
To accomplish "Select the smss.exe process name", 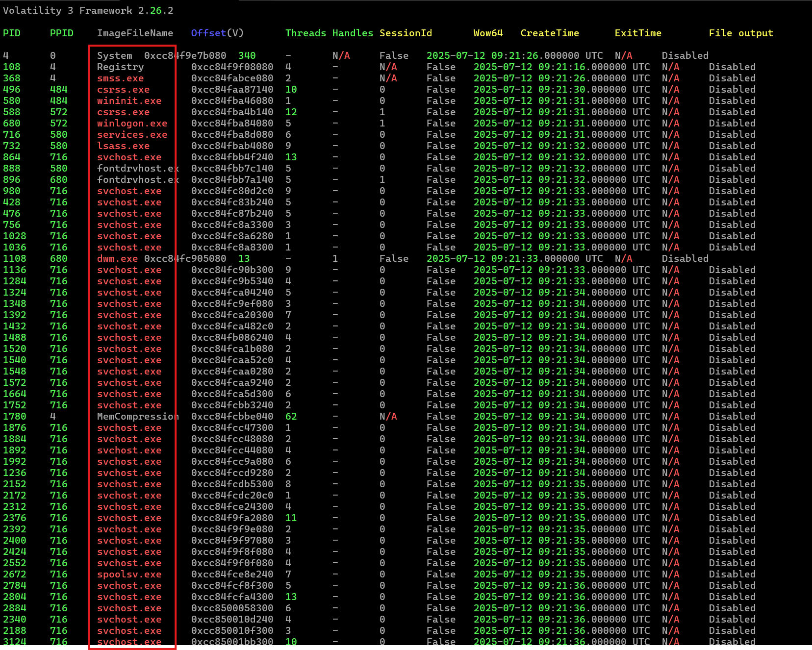I will coord(120,78).
